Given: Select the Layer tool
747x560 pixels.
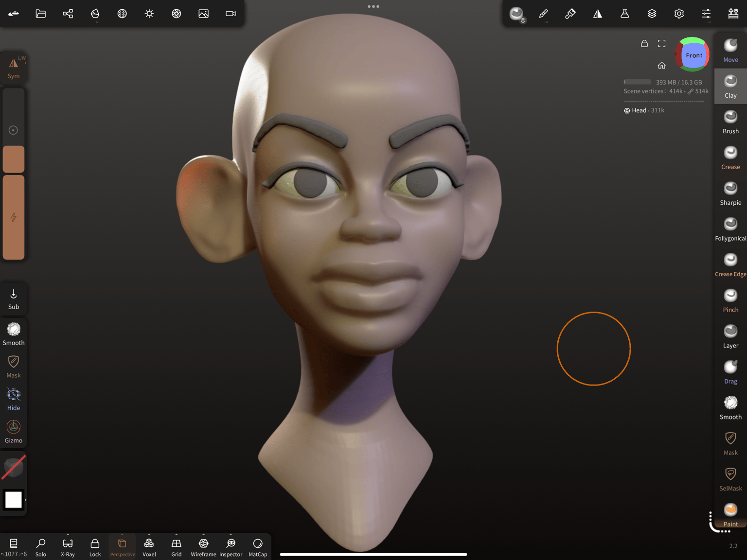Looking at the screenshot, I should click(730, 336).
